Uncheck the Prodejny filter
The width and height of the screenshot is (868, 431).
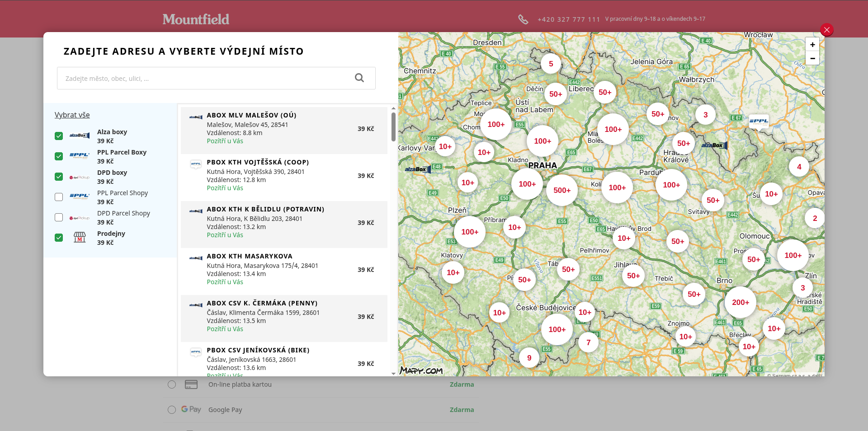coord(59,238)
